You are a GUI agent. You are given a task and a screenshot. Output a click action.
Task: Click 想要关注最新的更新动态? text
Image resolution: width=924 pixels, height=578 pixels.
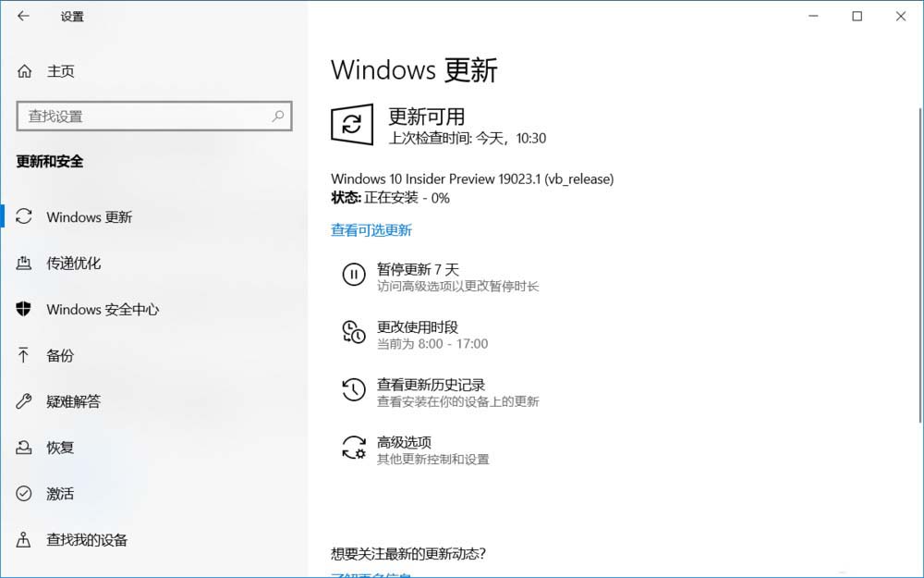pyautogui.click(x=408, y=553)
